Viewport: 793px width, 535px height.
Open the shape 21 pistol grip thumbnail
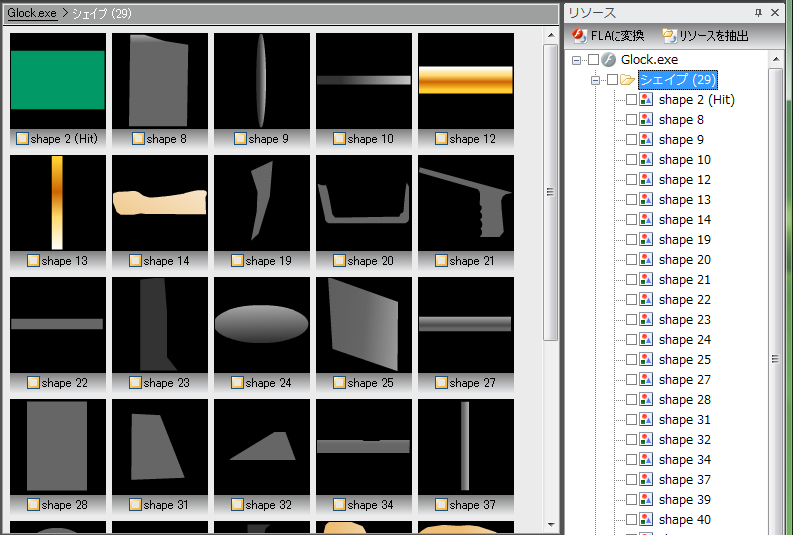pos(466,203)
